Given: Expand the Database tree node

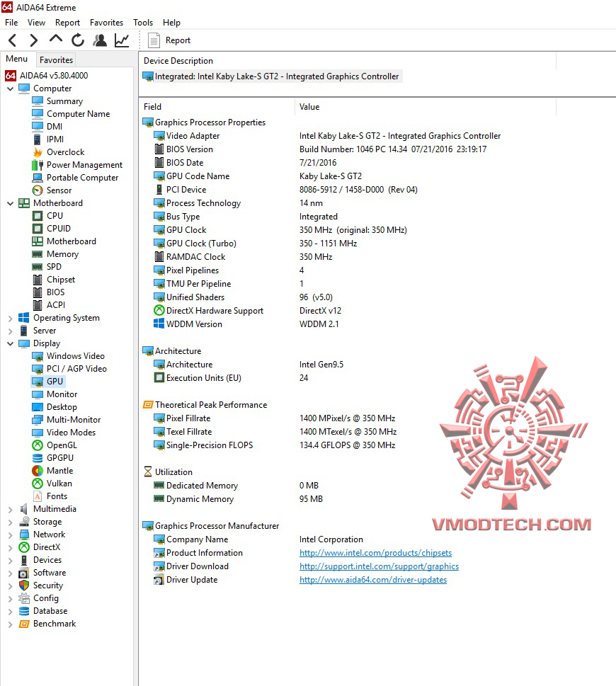Looking at the screenshot, I should pyautogui.click(x=11, y=612).
